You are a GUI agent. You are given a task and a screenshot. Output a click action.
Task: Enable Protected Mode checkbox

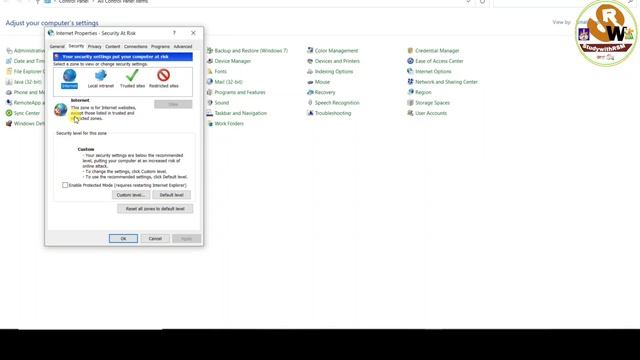65,185
